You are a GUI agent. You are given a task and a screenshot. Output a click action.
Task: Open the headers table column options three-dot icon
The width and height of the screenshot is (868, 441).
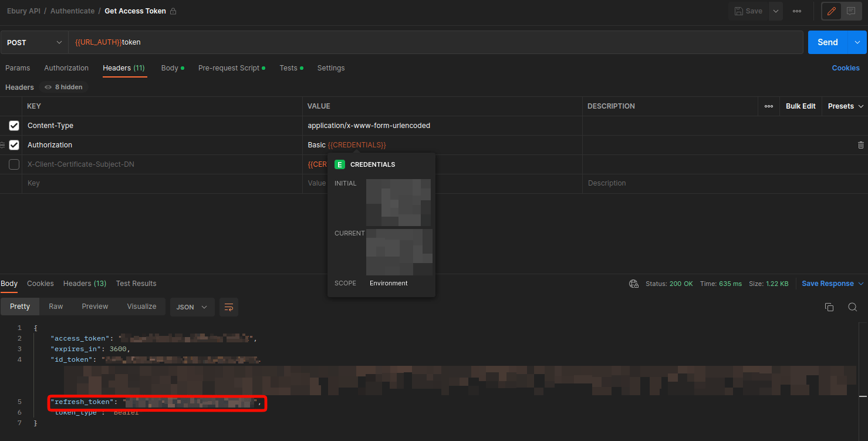point(769,106)
